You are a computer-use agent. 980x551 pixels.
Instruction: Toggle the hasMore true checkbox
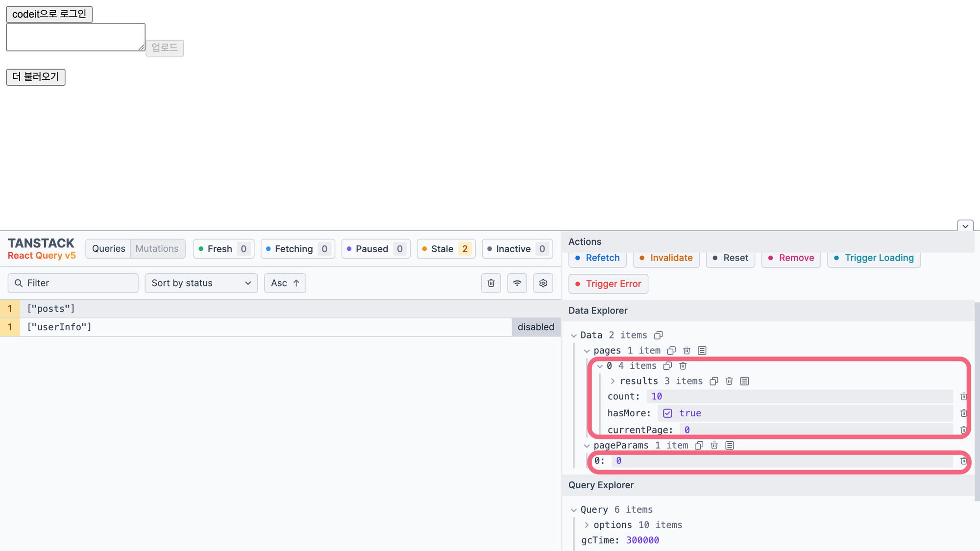pos(667,413)
